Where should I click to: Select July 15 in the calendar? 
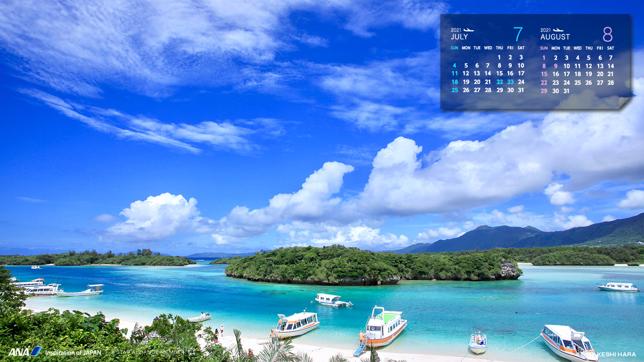coord(499,74)
